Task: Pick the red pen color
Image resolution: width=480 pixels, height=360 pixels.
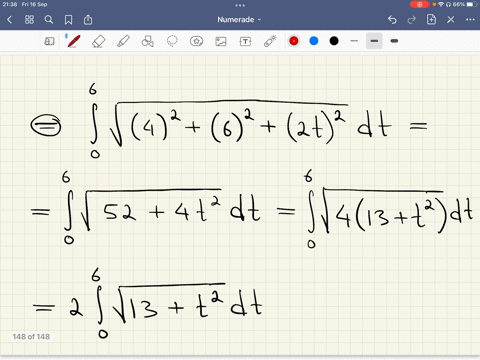Action: (x=294, y=41)
